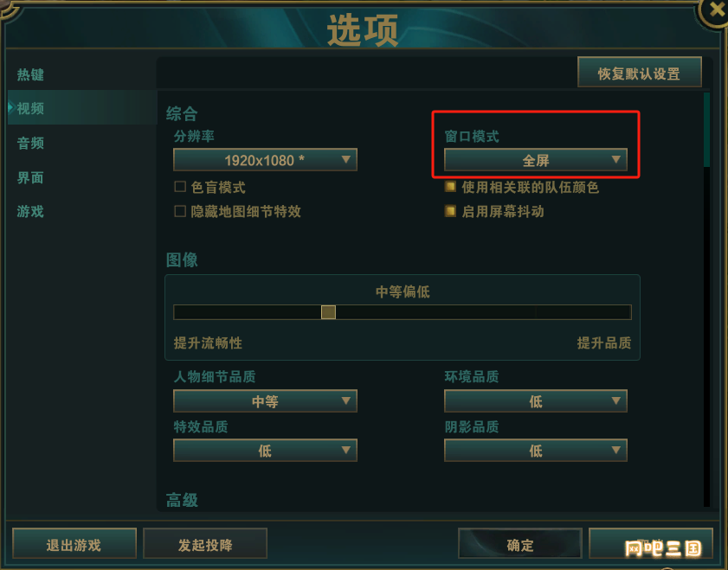Image resolution: width=728 pixels, height=570 pixels.
Task: Click the graphics quality slider handle
Action: [x=328, y=312]
